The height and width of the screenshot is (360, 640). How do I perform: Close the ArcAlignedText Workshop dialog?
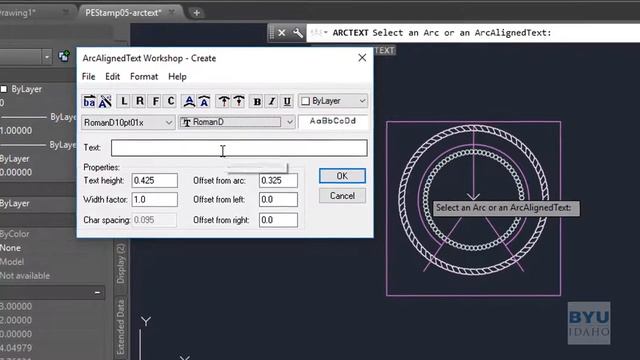tap(362, 58)
